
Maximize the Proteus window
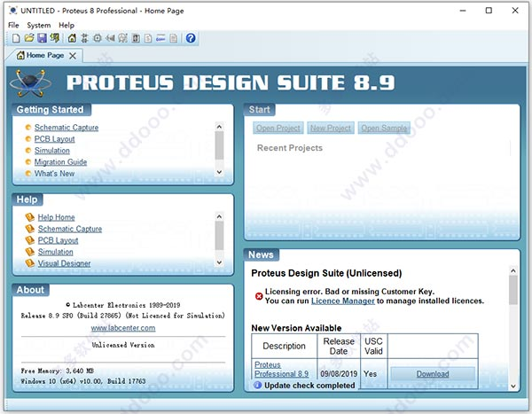[489, 11]
